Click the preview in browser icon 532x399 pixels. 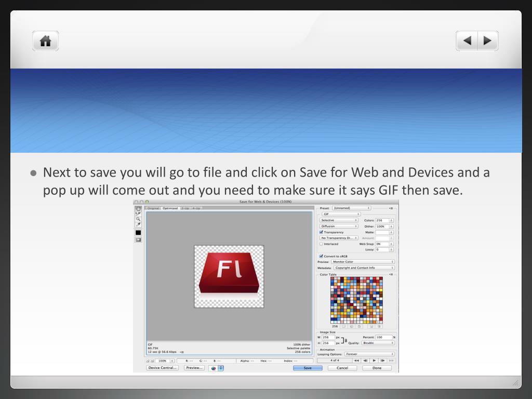click(214, 368)
